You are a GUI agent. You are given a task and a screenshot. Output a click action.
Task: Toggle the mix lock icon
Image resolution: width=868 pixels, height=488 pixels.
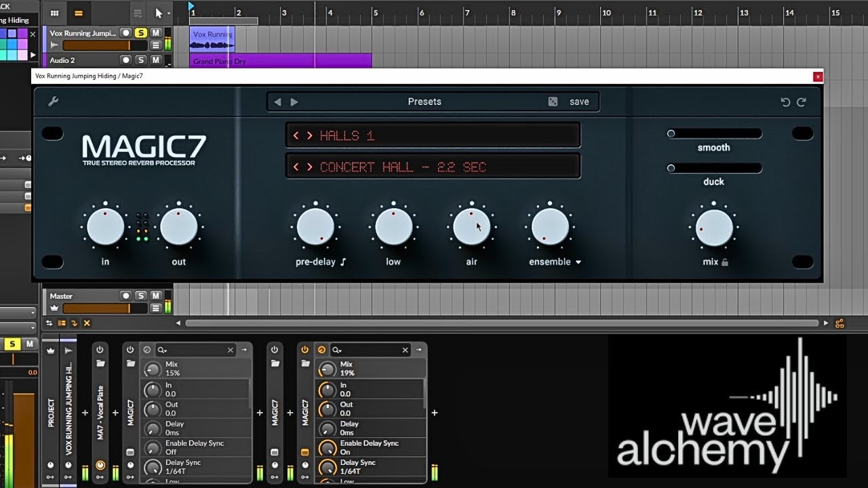tap(725, 262)
